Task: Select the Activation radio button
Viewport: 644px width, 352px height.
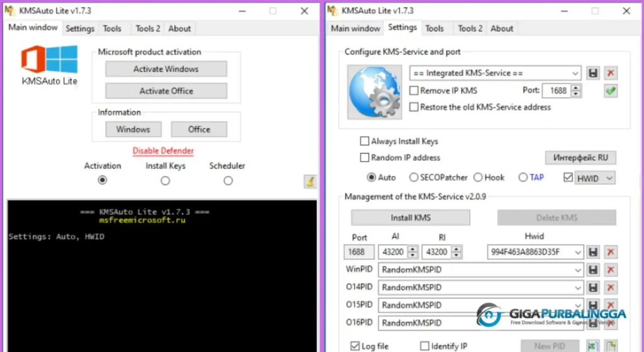Action: pyautogui.click(x=103, y=180)
